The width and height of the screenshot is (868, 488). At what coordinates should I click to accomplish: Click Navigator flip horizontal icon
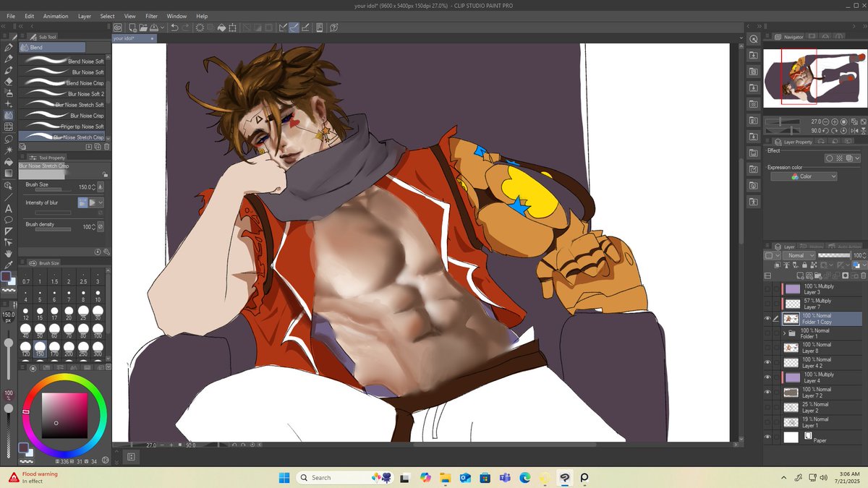tap(856, 131)
